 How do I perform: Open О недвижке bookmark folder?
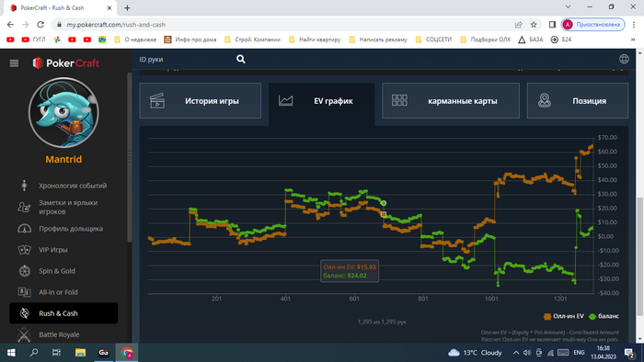pos(135,40)
